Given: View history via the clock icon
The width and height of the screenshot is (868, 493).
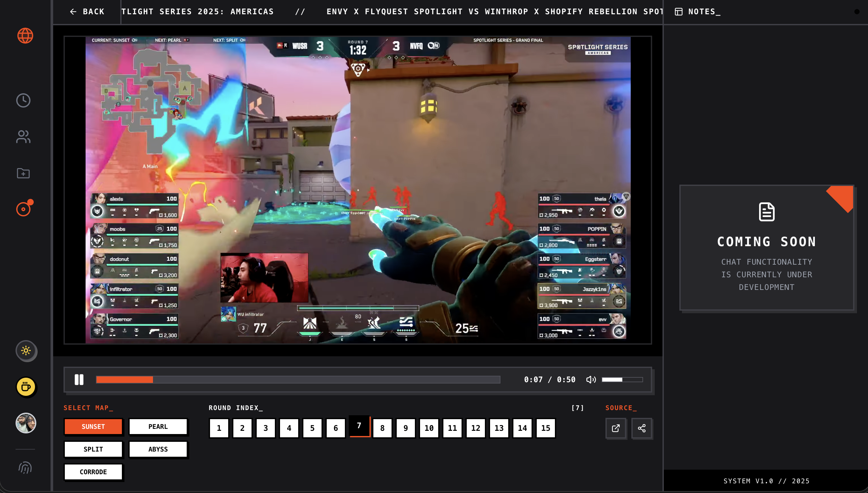Looking at the screenshot, I should coord(23,100).
